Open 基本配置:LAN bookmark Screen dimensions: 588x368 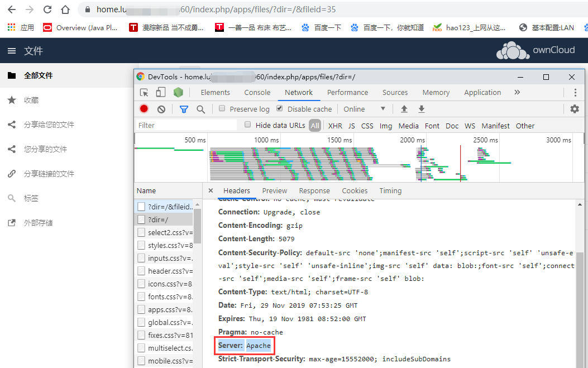[x=546, y=27]
